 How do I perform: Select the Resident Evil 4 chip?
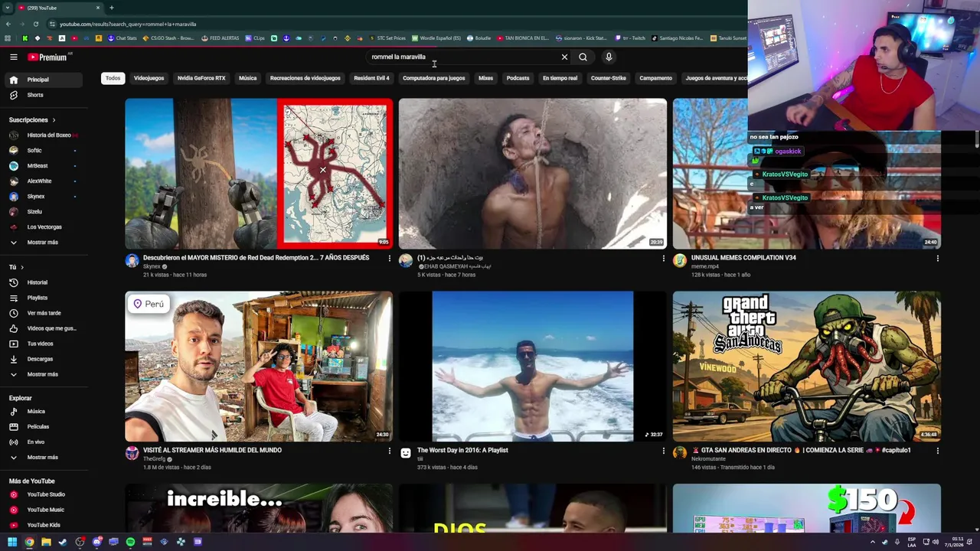point(371,78)
